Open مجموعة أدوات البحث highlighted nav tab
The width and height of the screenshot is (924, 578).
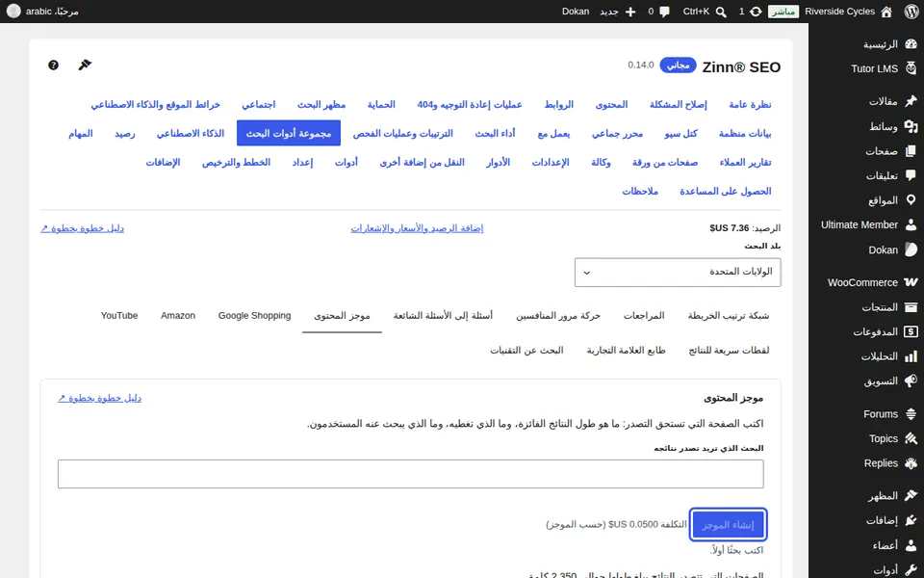[x=289, y=133]
